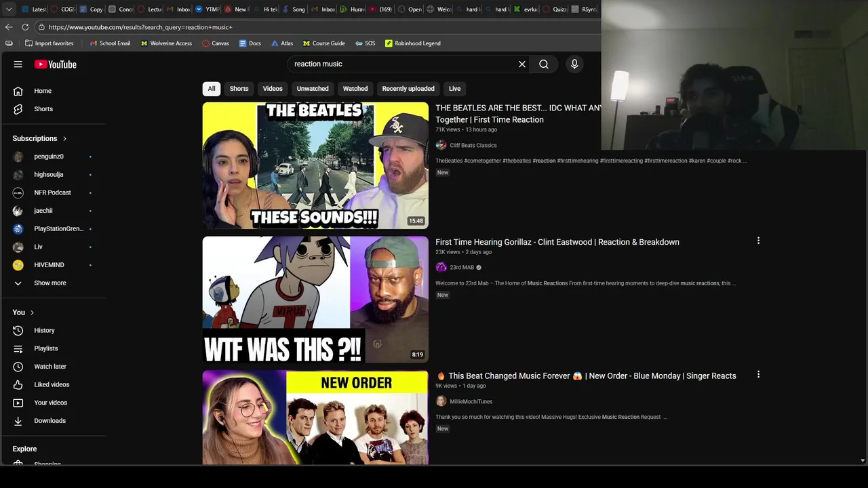Viewport: 868px width, 488px height.
Task: Open more options for the New Order video
Action: [758, 375]
